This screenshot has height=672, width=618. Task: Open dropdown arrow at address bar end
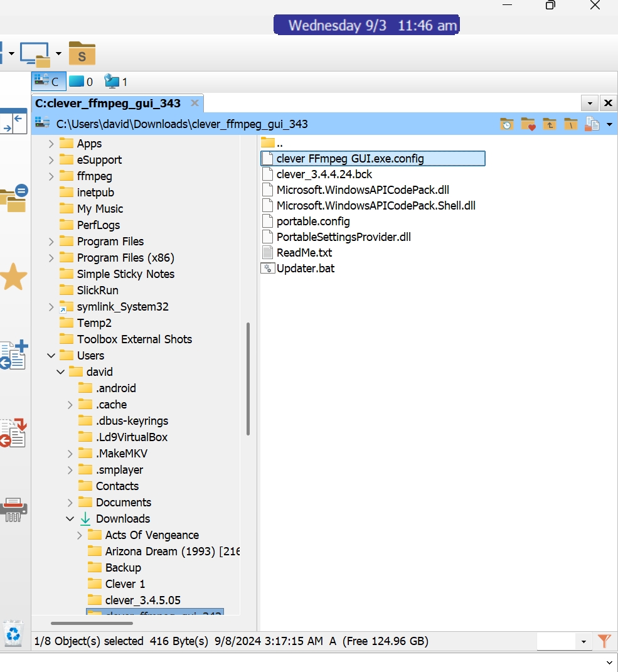tap(609, 125)
